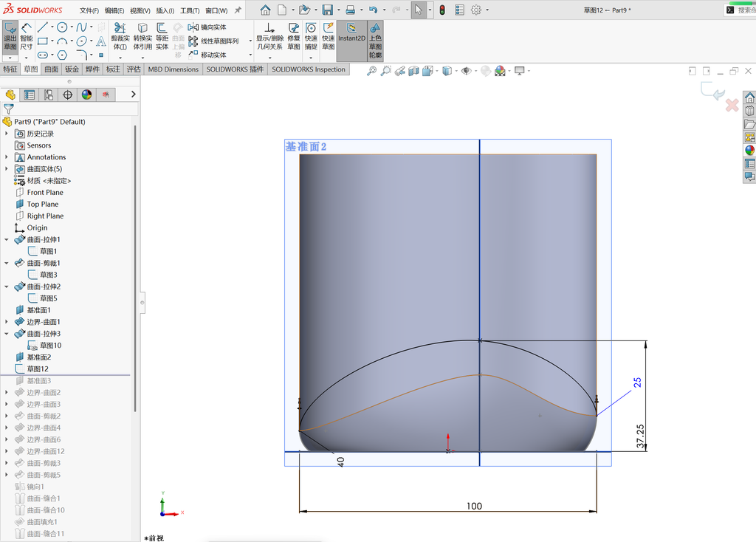
Task: Select the Smart Dimension (智能尺寸) tool
Action: (x=27, y=37)
